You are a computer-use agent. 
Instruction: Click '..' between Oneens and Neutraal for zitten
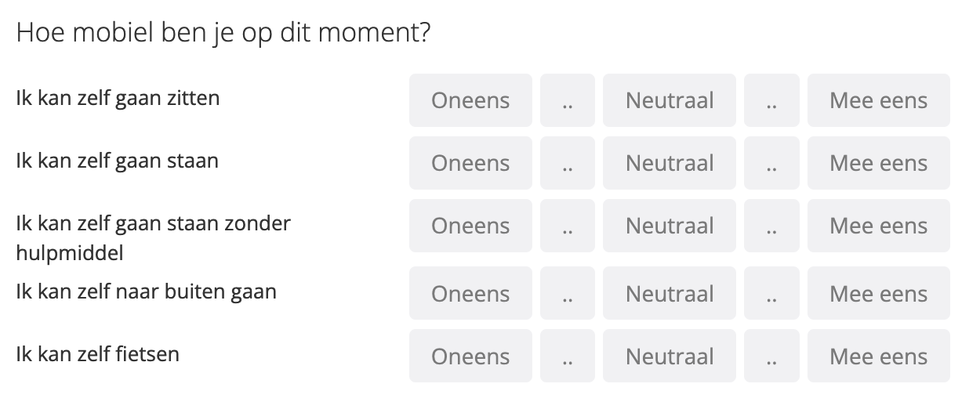(x=568, y=100)
